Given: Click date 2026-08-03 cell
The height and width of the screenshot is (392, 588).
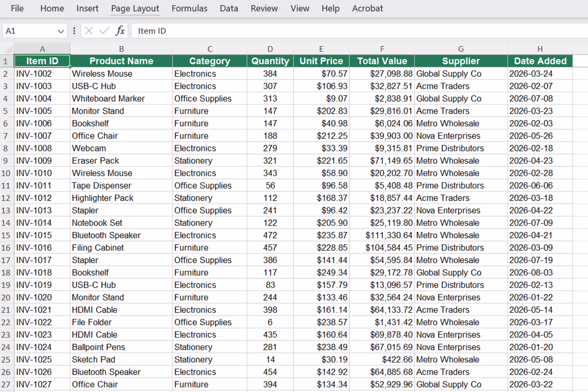Looking at the screenshot, I should coord(540,273).
